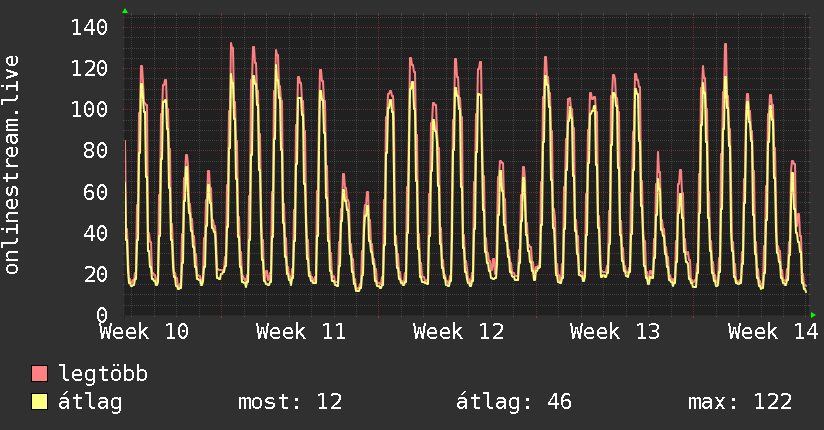Click the 40 y-axis value
The image size is (824, 430).
96,233
